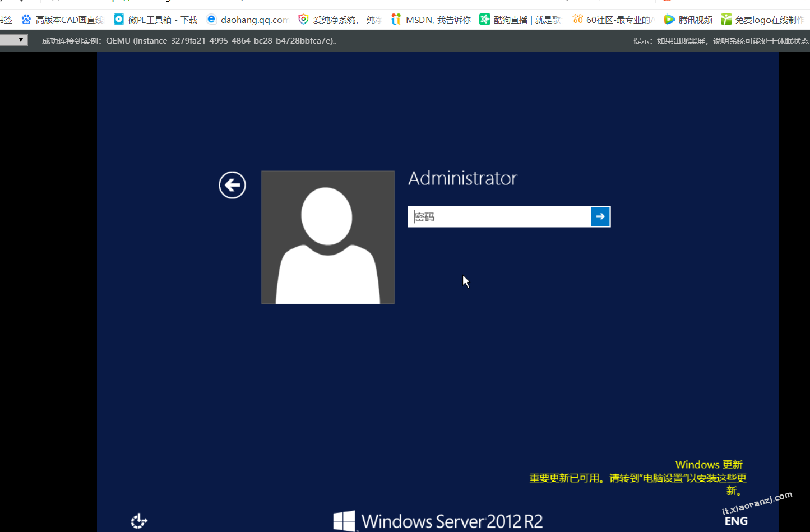The width and height of the screenshot is (810, 532).
Task: Click the Administrator account name text
Action: pyautogui.click(x=462, y=178)
